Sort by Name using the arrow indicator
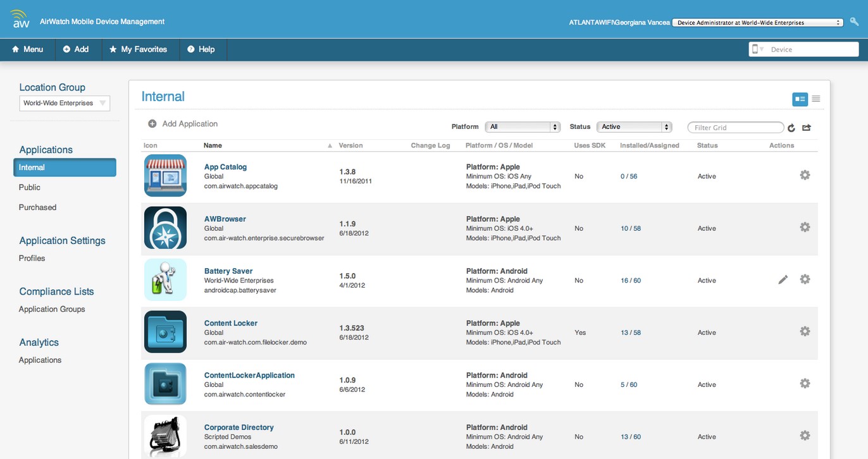Viewport: 868px width, 459px height. (330, 146)
